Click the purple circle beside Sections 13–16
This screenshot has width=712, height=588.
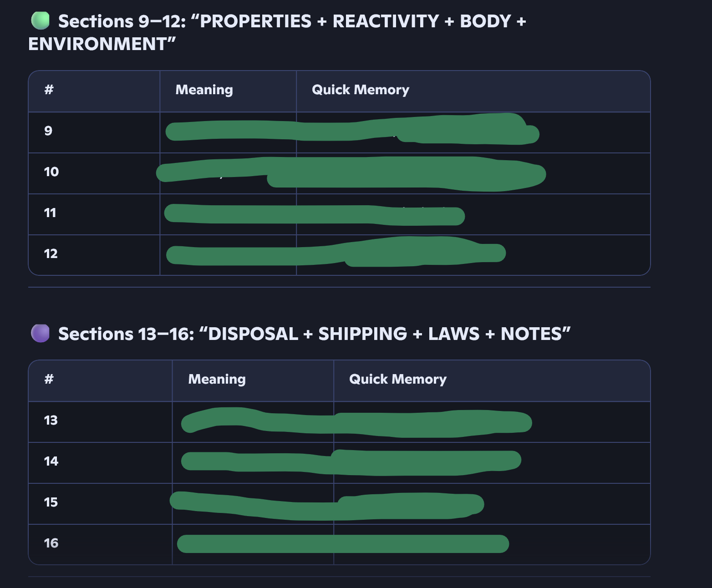[x=40, y=333]
